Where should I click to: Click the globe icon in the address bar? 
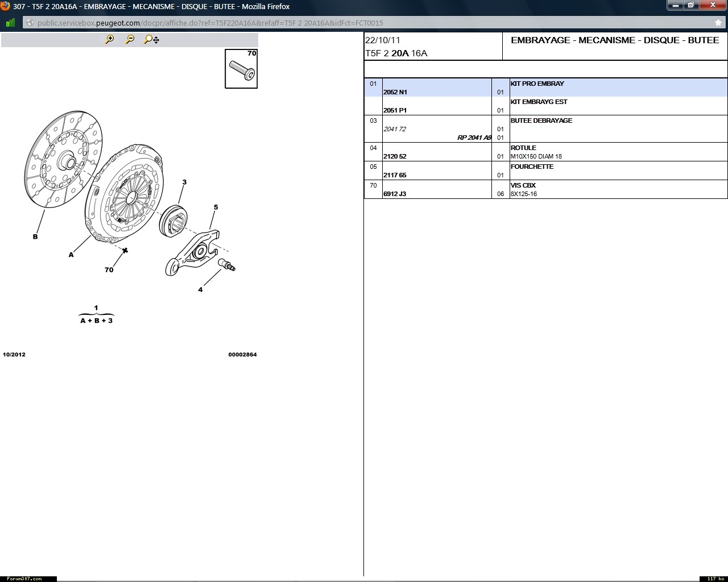point(30,23)
